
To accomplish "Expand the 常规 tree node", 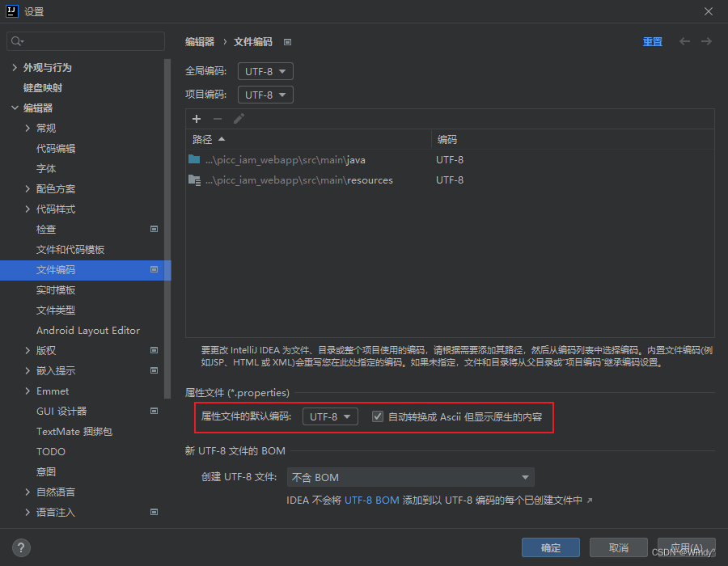I will click(28, 128).
